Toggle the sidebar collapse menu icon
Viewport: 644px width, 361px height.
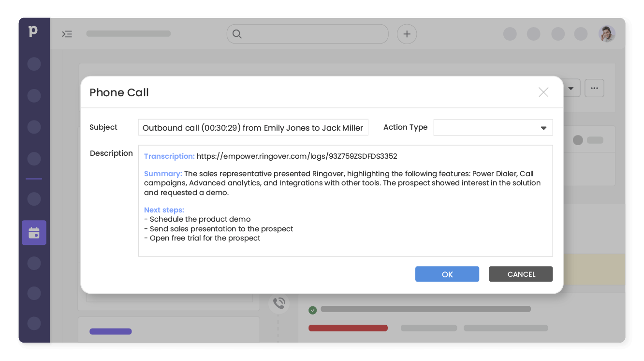click(x=67, y=34)
